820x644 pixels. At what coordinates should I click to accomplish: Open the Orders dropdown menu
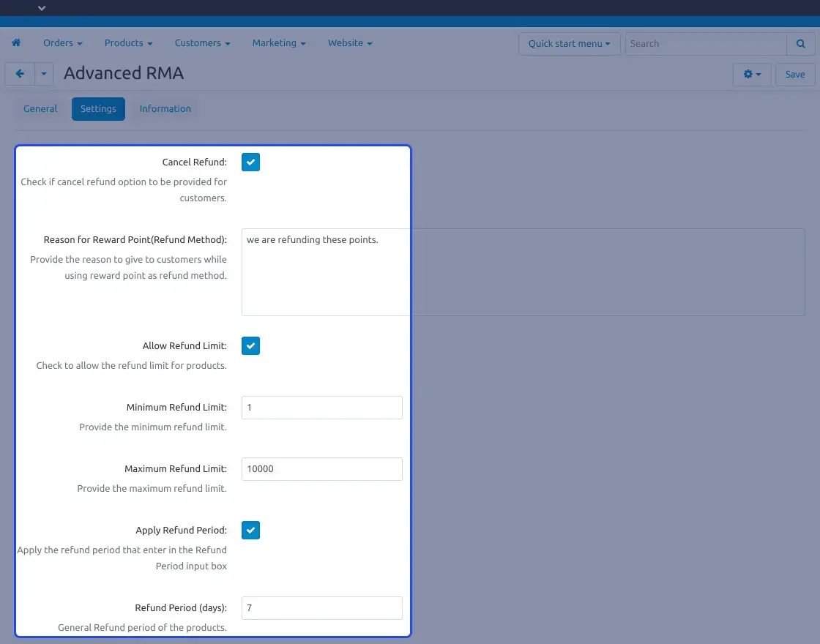(x=62, y=43)
